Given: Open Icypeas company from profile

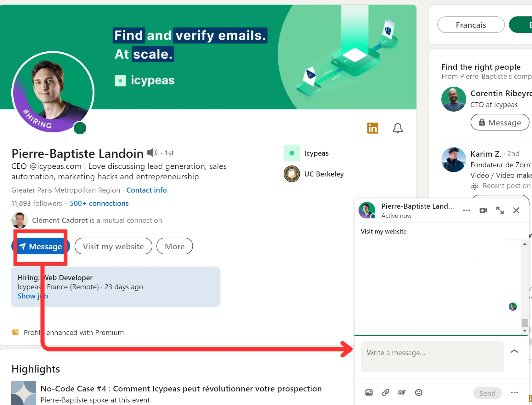Looking at the screenshot, I should 316,153.
